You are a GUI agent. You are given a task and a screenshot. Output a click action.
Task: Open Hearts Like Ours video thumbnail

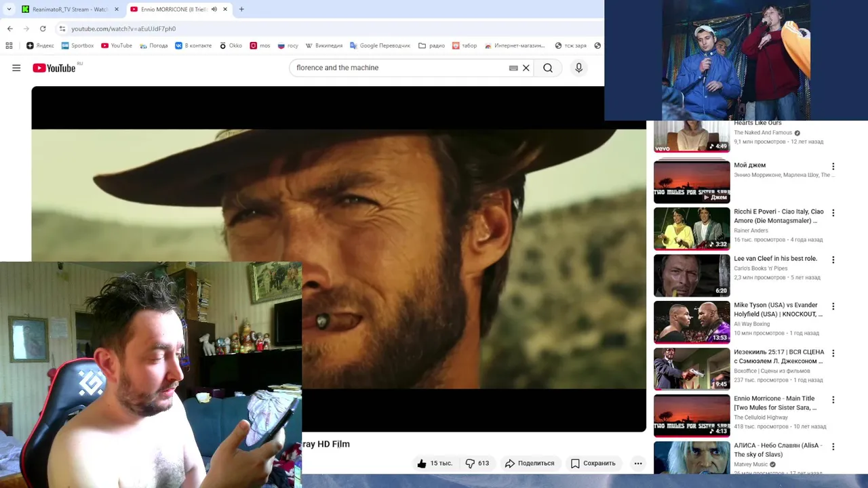692,136
